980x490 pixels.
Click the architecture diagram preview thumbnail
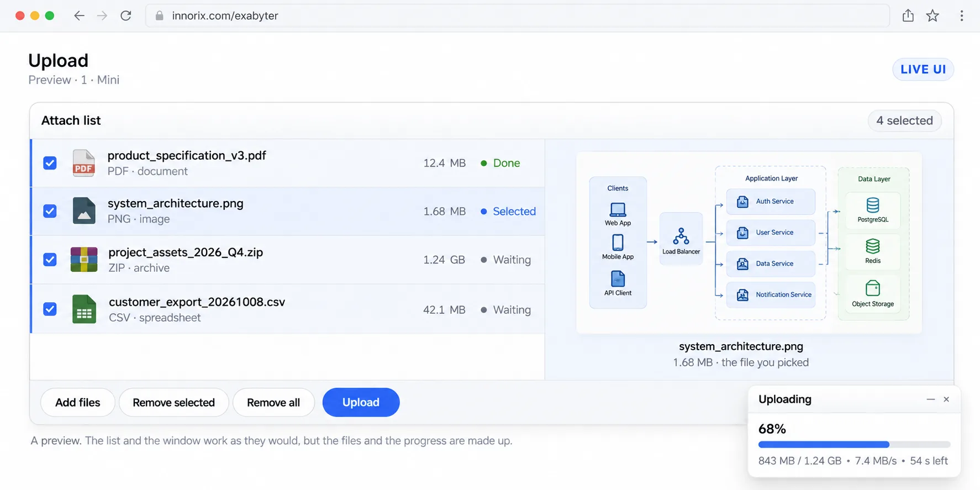[749, 243]
